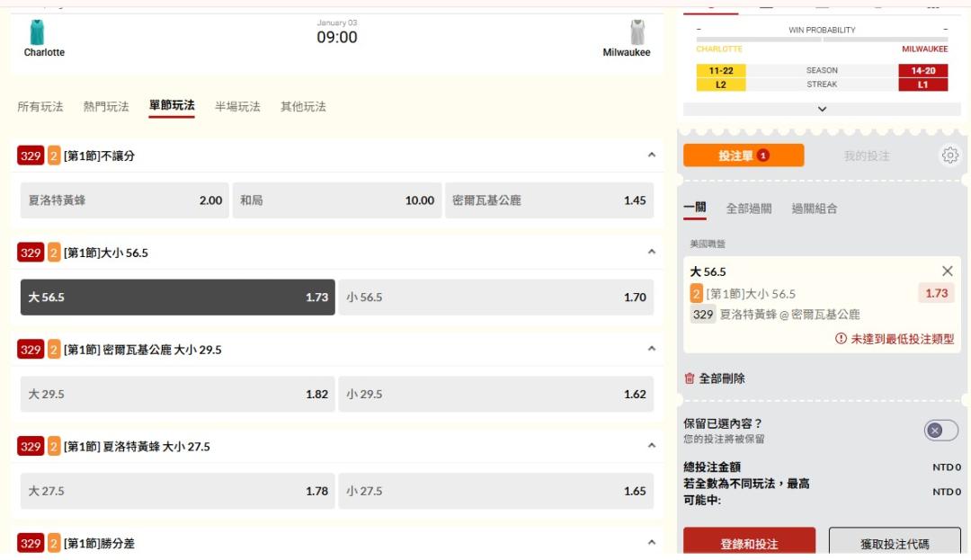The height and width of the screenshot is (560, 971).
Task: Select the 小 56.5 odds at 1.70
Action: pos(495,298)
